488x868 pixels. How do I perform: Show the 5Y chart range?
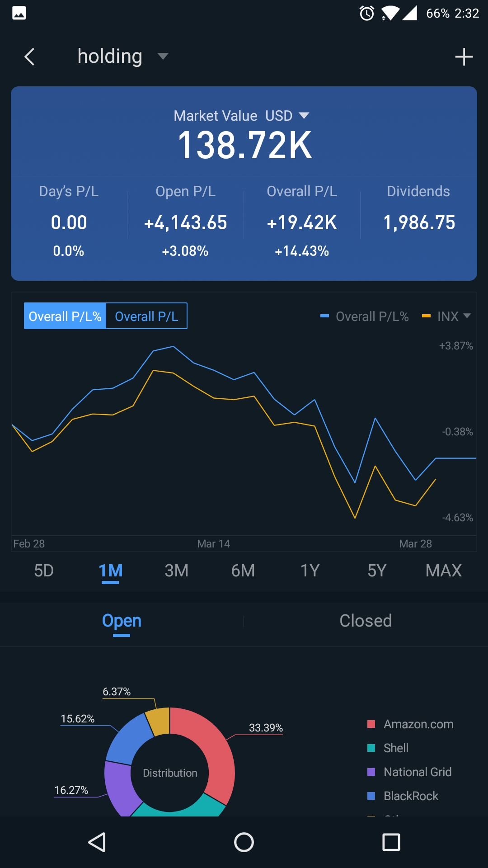pyautogui.click(x=377, y=571)
